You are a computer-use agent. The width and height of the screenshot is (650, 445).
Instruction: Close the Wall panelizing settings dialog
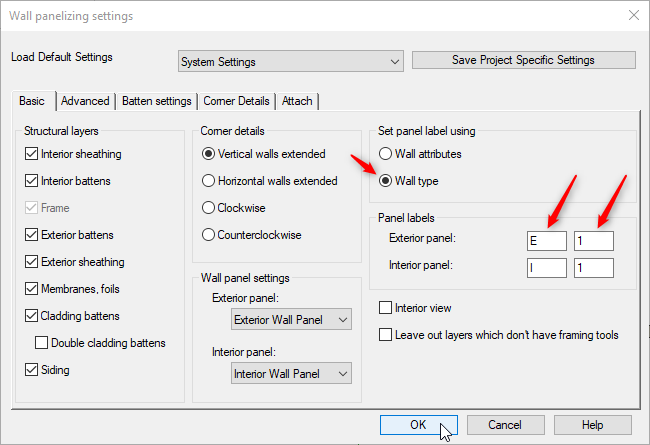(x=631, y=16)
